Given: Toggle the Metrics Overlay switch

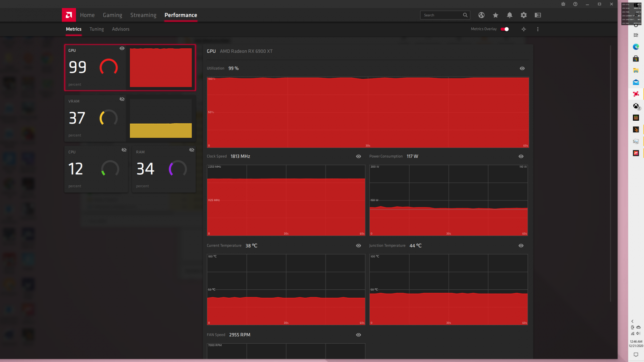Looking at the screenshot, I should tap(505, 29).
